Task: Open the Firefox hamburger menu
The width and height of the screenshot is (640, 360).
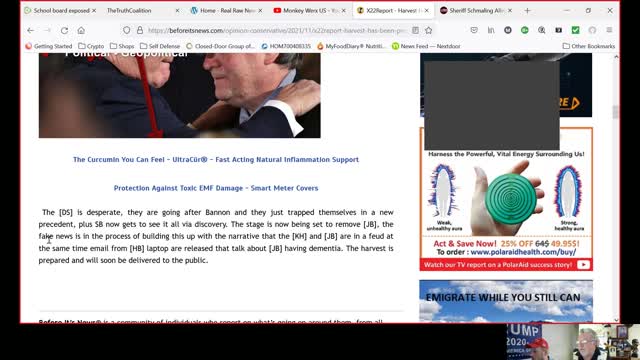Action: pyautogui.click(x=609, y=30)
